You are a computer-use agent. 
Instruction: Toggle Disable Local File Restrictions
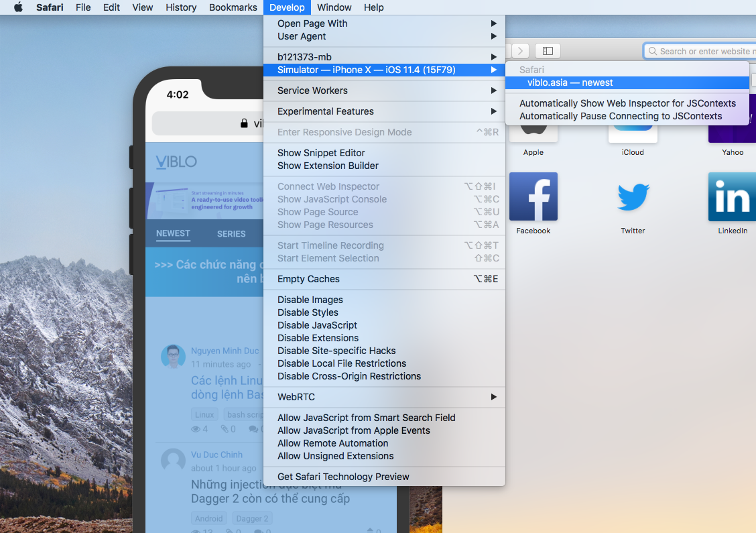(384, 363)
